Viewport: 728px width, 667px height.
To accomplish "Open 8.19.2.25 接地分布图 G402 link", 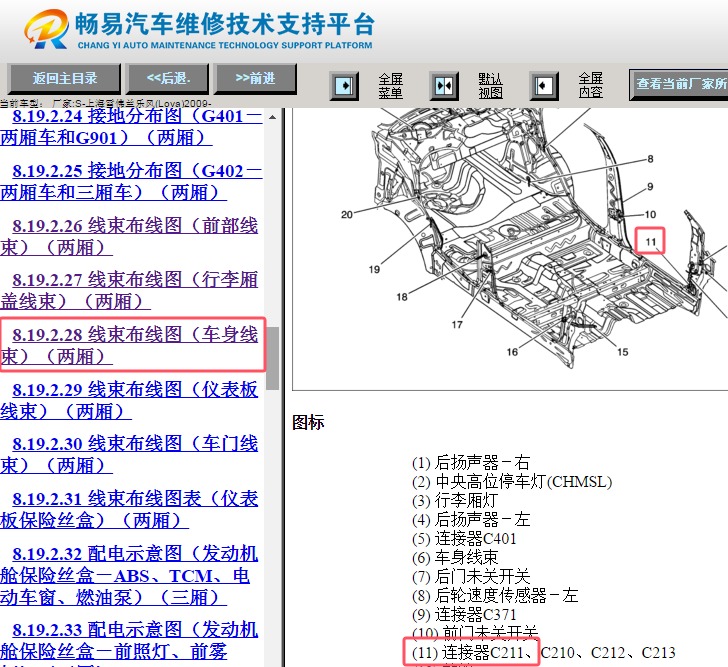I will point(131,181).
